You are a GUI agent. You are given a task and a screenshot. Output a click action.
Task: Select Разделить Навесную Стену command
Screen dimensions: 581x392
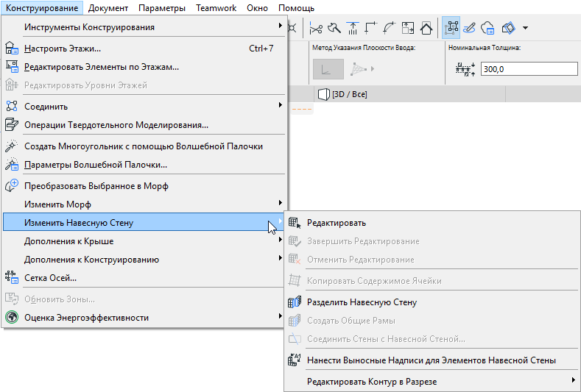point(432,302)
